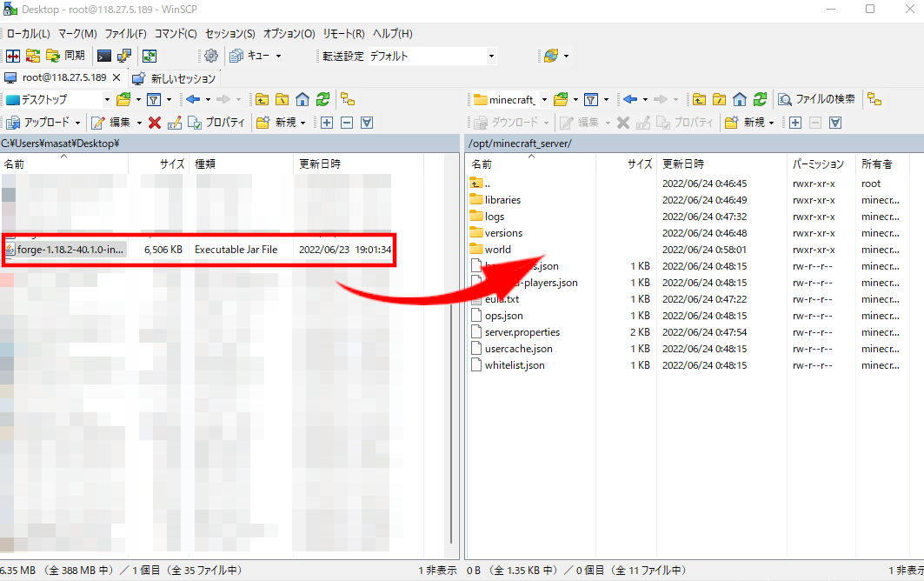Select whitelist.json in remote panel

coord(515,365)
